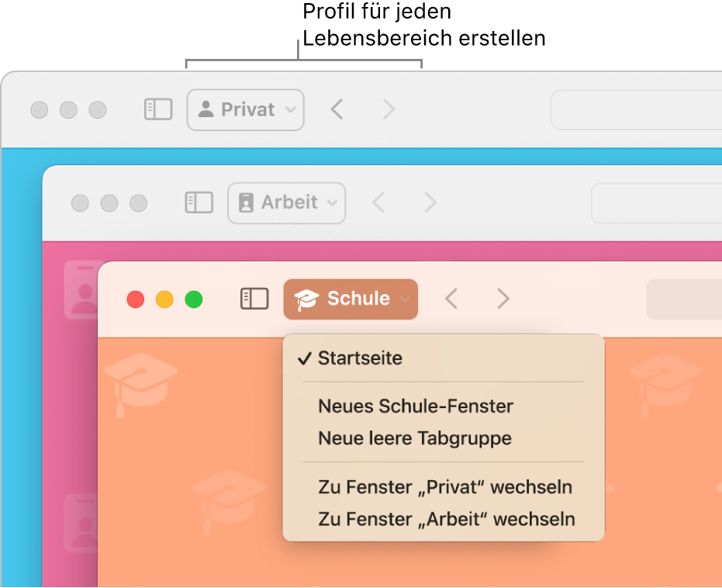The height and width of the screenshot is (588, 722).
Task: Click the red close button of Schule window
Action: (x=136, y=299)
